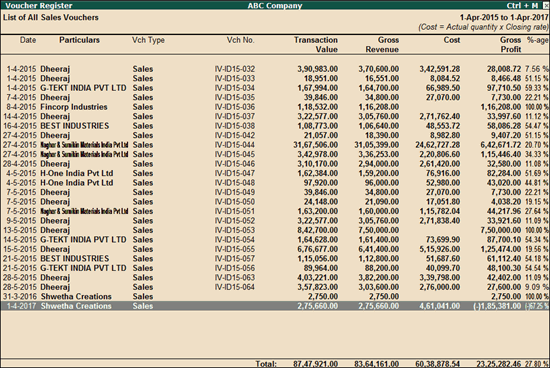Screen dimensions: 550x368
Task: Select voucher IV-ID15-052
Action: 235,220
